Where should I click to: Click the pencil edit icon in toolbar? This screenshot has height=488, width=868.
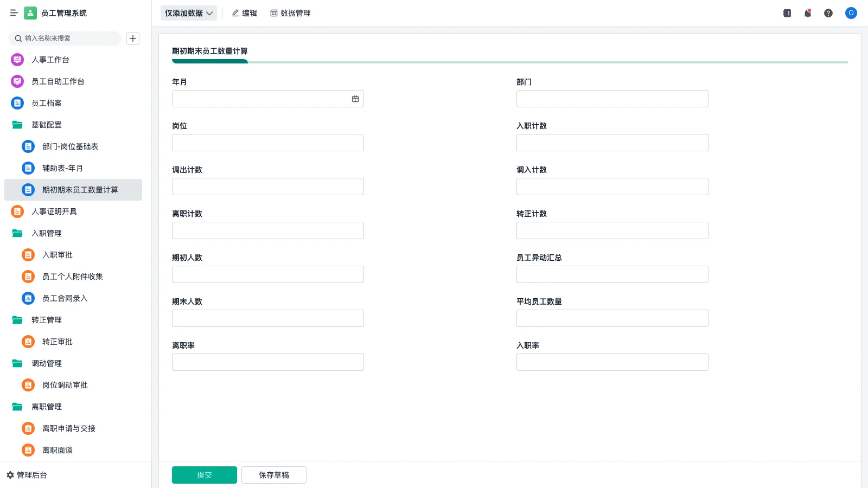click(x=235, y=13)
